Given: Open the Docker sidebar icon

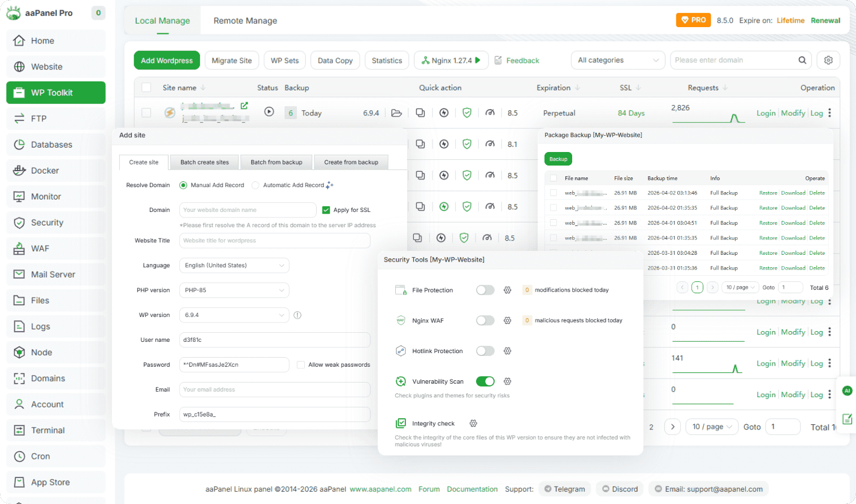Looking at the screenshot, I should pyautogui.click(x=19, y=171).
